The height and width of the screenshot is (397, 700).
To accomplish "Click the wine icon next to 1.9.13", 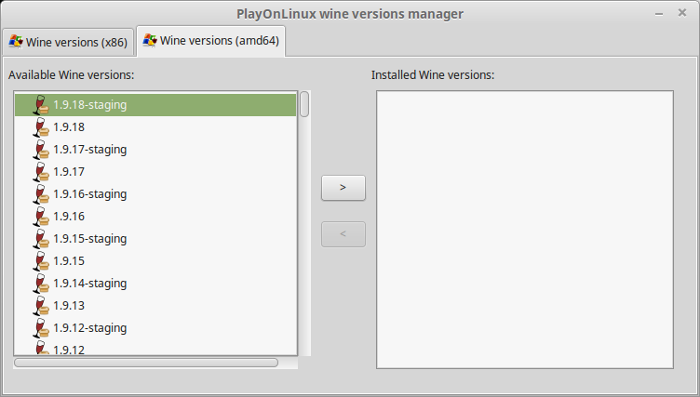I will point(41,305).
